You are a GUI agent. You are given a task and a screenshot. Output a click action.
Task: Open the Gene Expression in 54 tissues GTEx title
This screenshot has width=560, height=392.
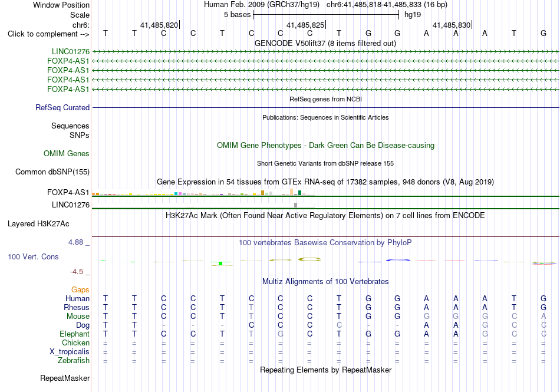click(325, 182)
